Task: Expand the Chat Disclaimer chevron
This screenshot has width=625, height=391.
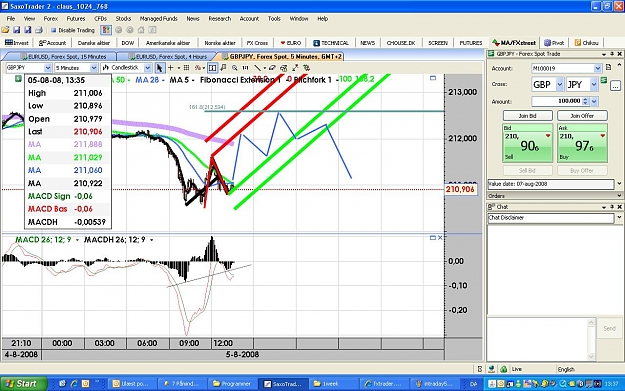Action: 619,218
